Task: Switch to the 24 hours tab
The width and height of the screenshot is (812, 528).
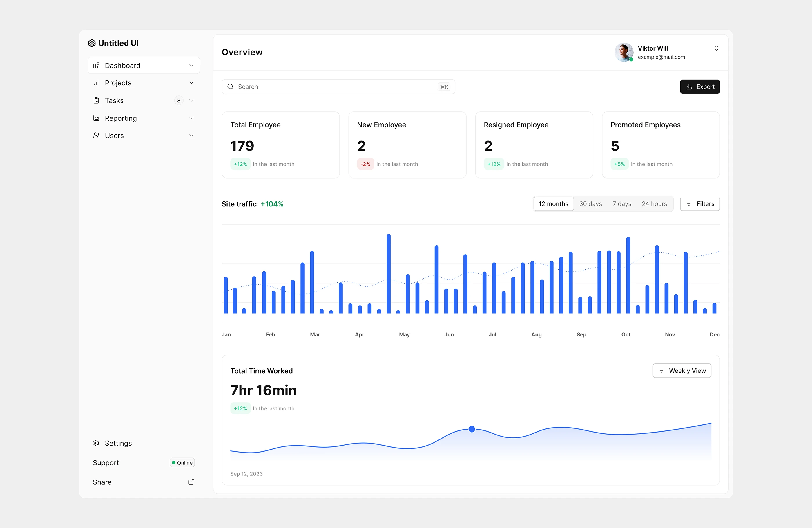Action: click(x=654, y=204)
